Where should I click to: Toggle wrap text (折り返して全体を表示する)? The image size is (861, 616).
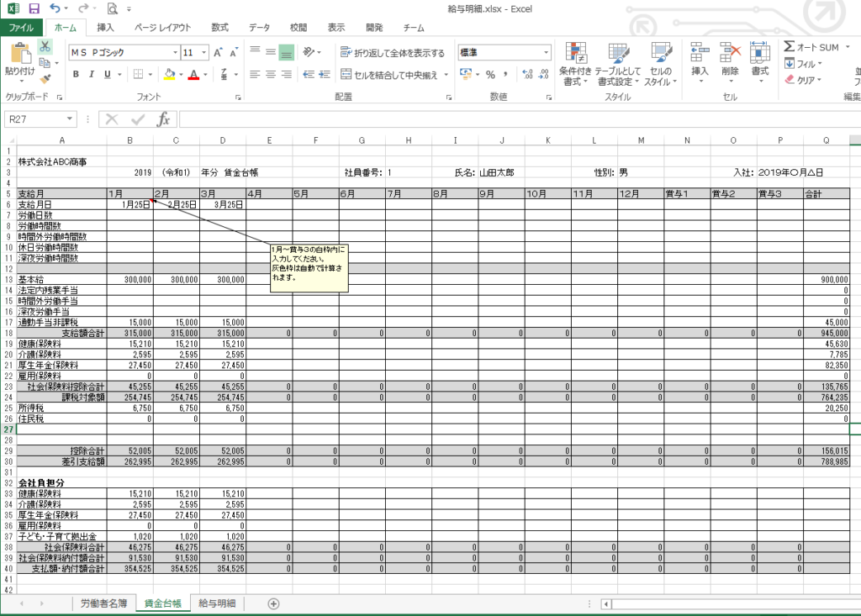click(392, 53)
